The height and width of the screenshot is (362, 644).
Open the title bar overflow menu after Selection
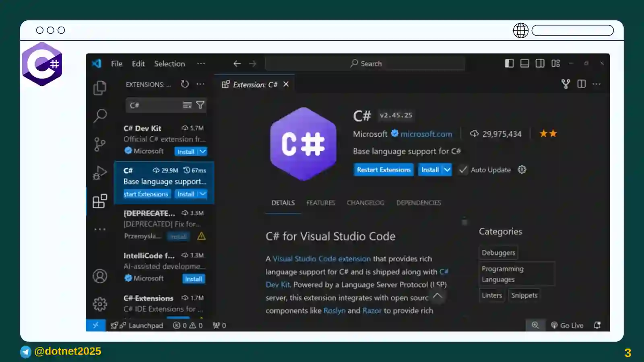click(201, 64)
